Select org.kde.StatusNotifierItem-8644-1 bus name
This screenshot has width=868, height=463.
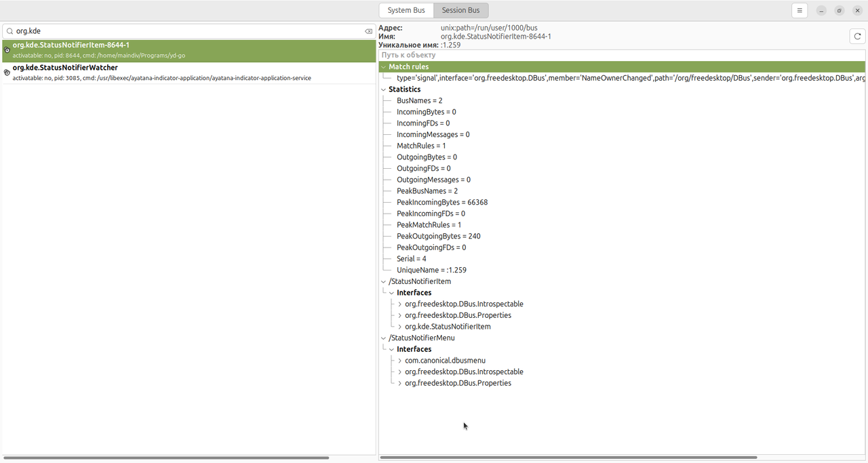[189, 50]
